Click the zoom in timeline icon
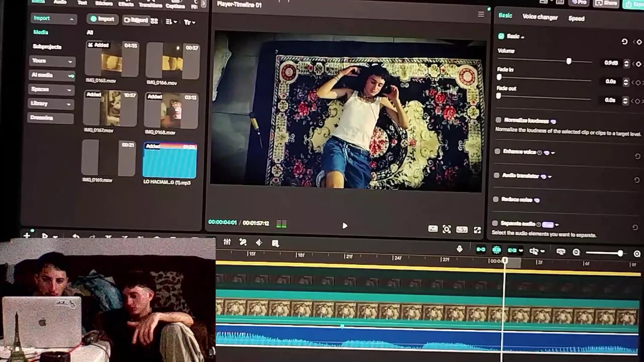The height and width of the screenshot is (362, 644). click(637, 254)
